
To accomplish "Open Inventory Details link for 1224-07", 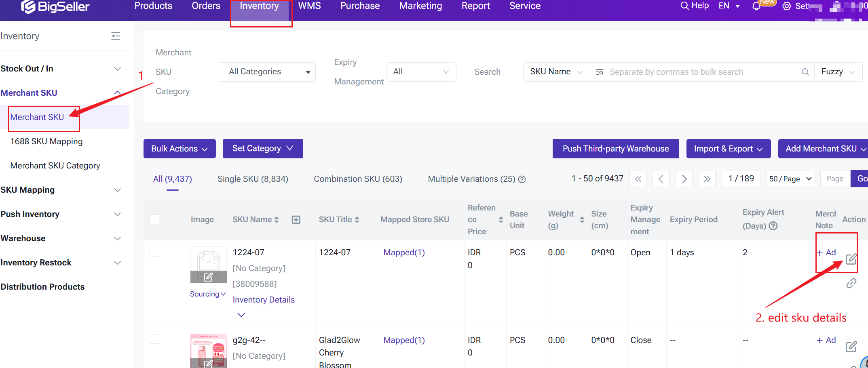I will coord(264,300).
